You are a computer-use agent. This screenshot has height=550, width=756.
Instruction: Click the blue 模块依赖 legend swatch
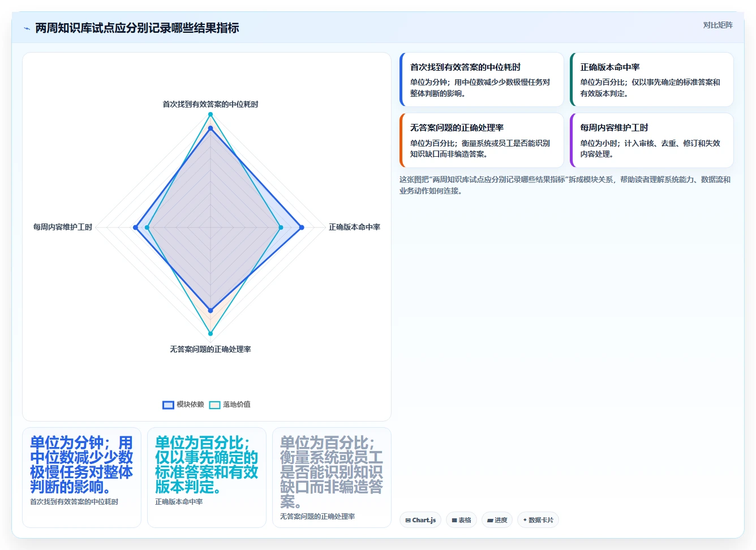[168, 405]
